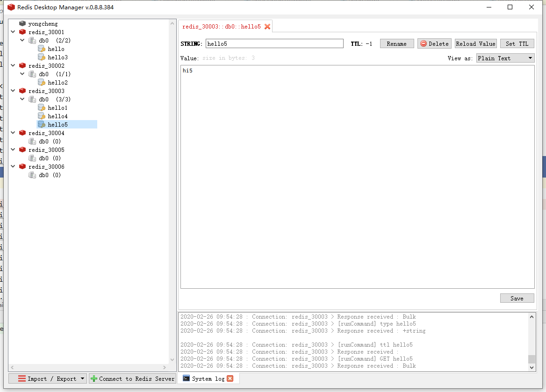Image resolution: width=546 pixels, height=392 pixels.
Task: Click Connect to Redis Server
Action: pyautogui.click(x=132, y=378)
